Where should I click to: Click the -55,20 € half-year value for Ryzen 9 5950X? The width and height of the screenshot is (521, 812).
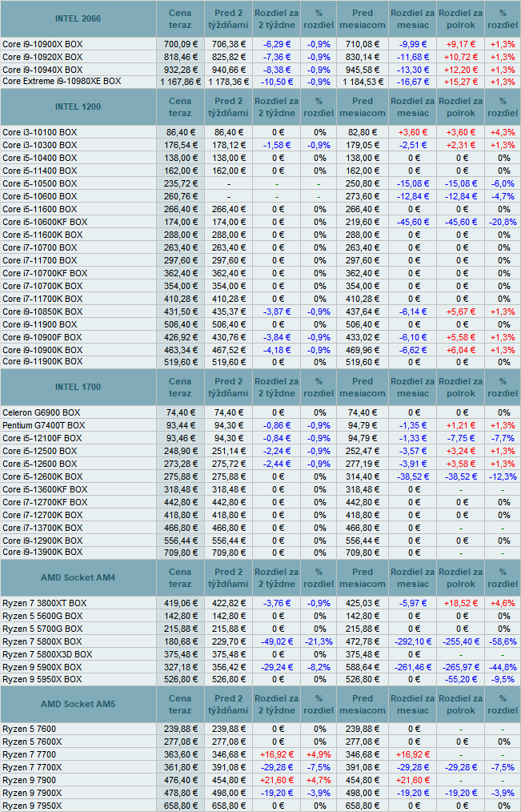[x=460, y=679]
